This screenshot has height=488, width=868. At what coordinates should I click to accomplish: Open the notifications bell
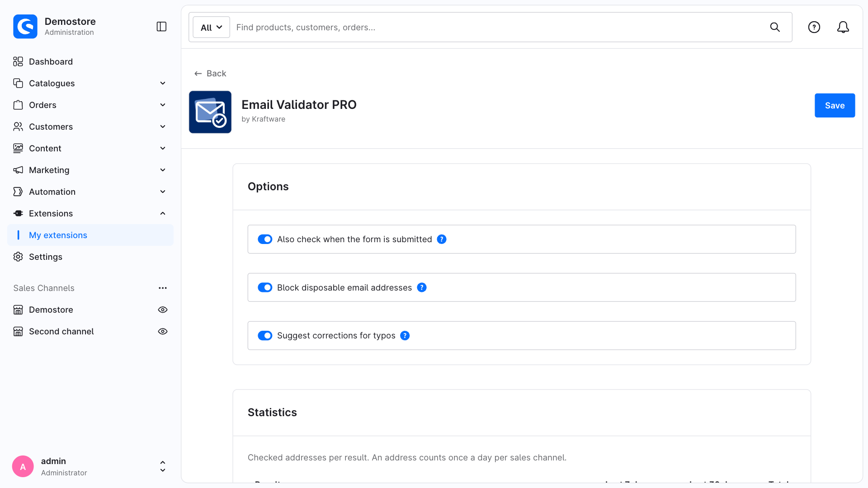click(x=843, y=27)
